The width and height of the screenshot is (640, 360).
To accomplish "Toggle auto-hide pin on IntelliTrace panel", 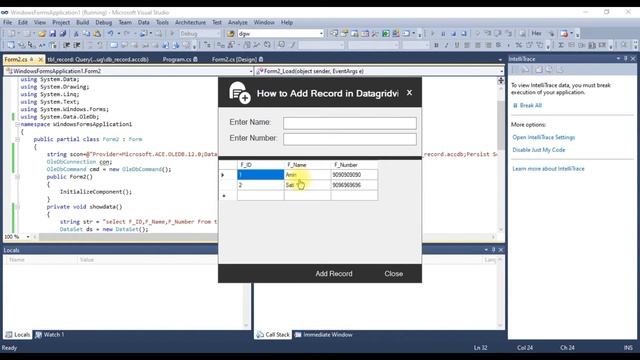I will tap(626, 59).
